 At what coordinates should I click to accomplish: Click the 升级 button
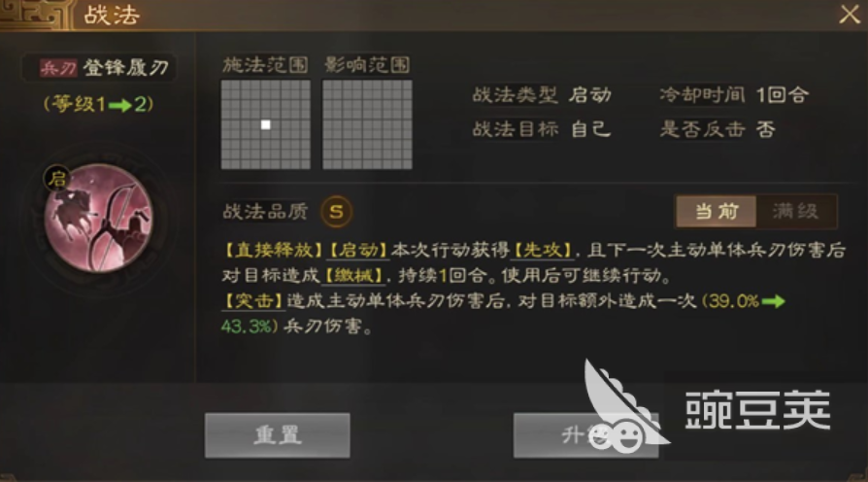pos(586,435)
